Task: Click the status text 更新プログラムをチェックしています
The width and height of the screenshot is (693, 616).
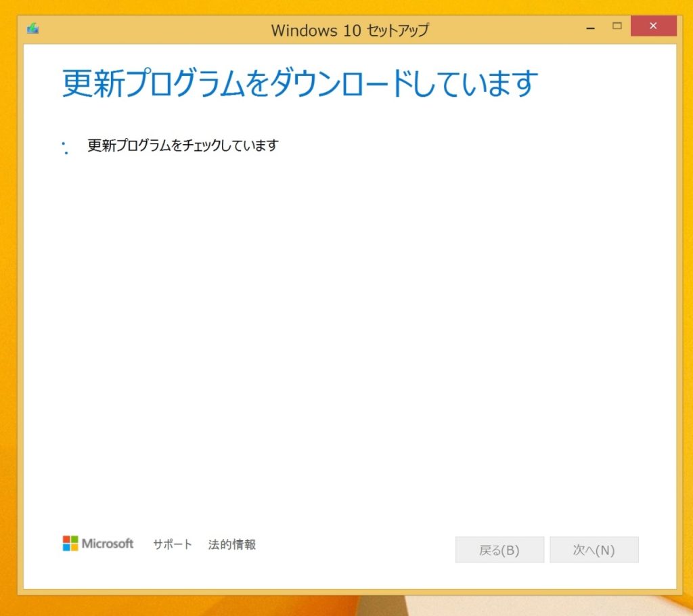Action: (181, 145)
